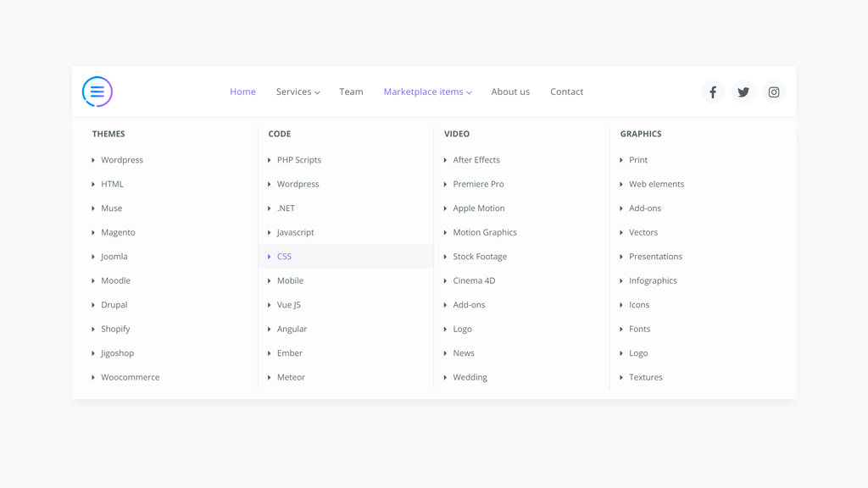Open the Twitter social icon
868x488 pixels.
743,92
